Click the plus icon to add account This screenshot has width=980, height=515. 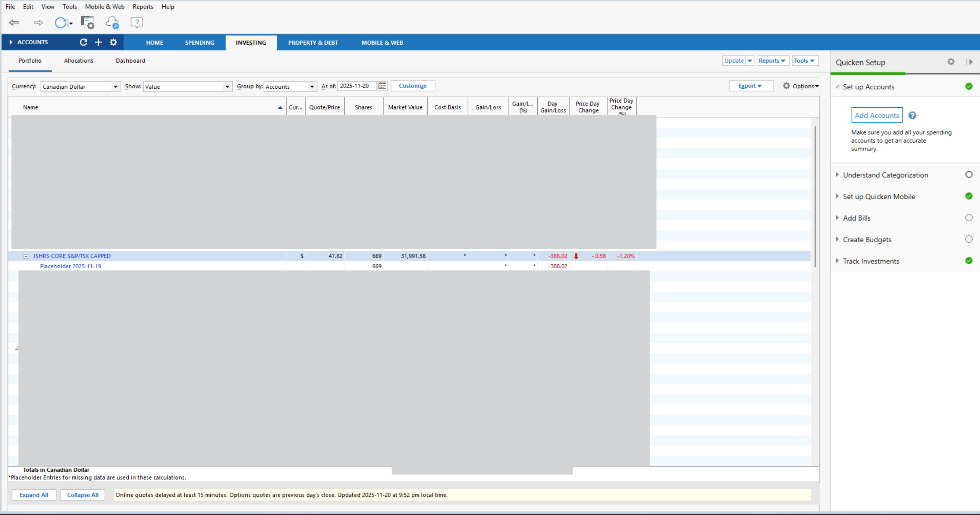click(x=98, y=42)
